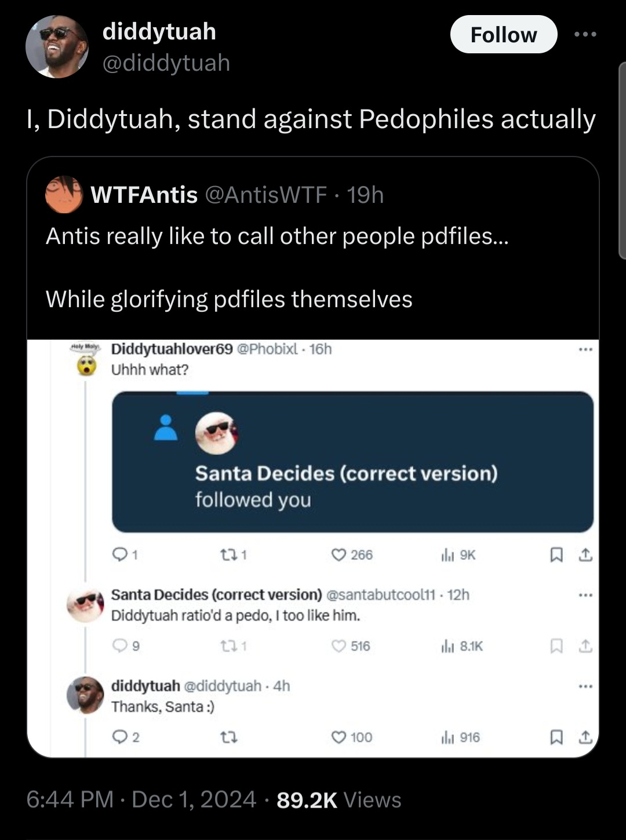
Task: Open WTFAntis profile avatar in quoted post
Action: pyautogui.click(x=64, y=195)
